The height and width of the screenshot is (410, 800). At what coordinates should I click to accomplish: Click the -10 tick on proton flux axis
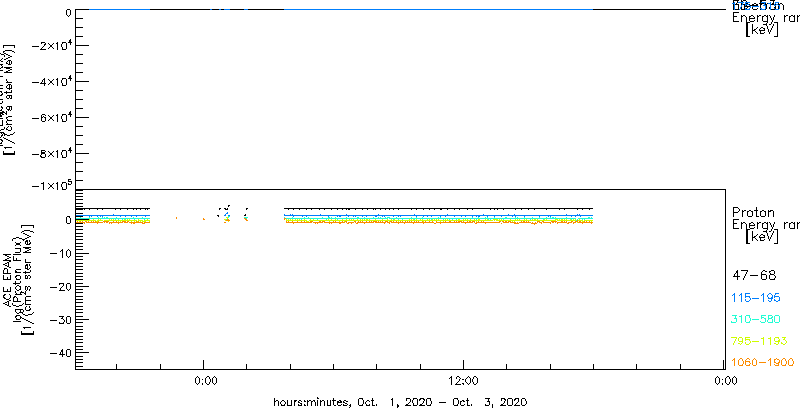tap(61, 253)
